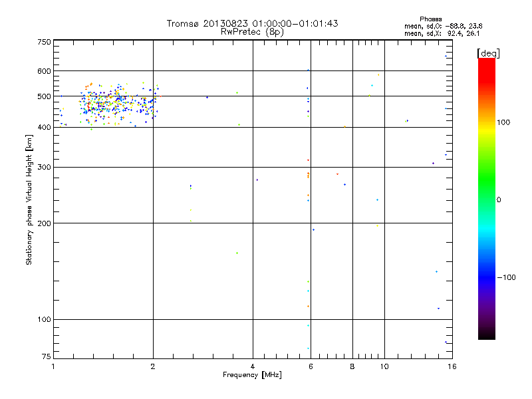Click the phase colorbar gradient

pyautogui.click(x=487, y=198)
